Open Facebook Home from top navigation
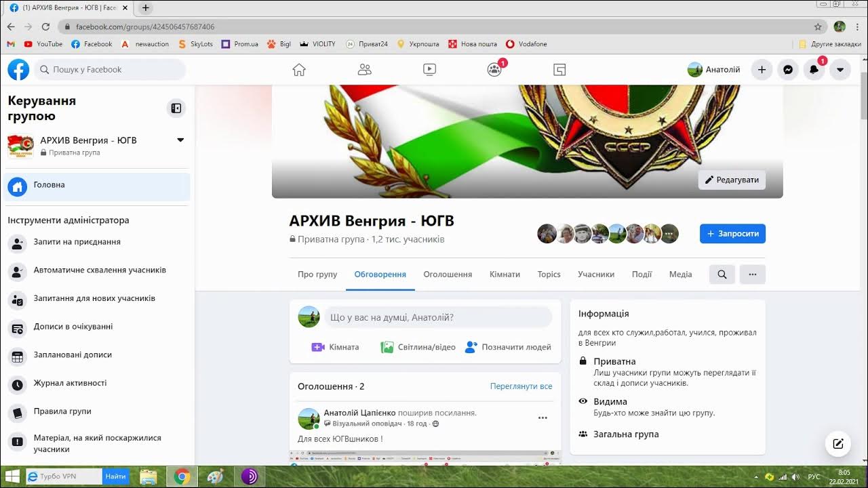 coord(299,69)
